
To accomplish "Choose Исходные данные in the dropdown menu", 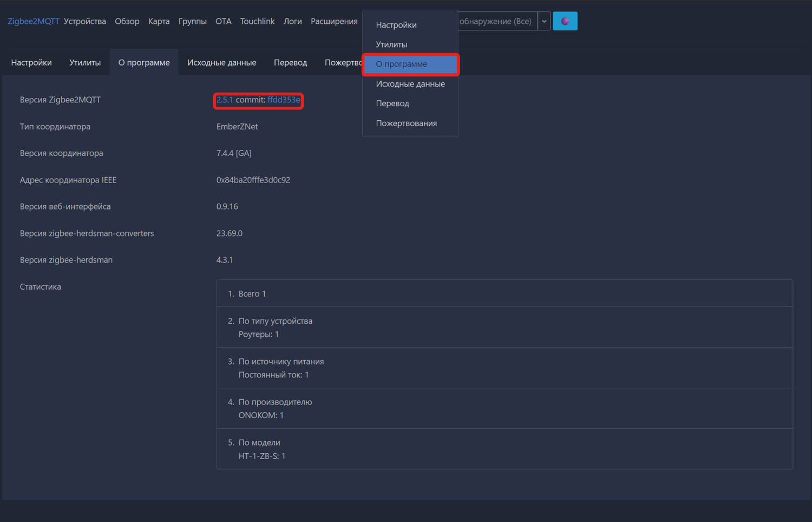I will point(410,84).
